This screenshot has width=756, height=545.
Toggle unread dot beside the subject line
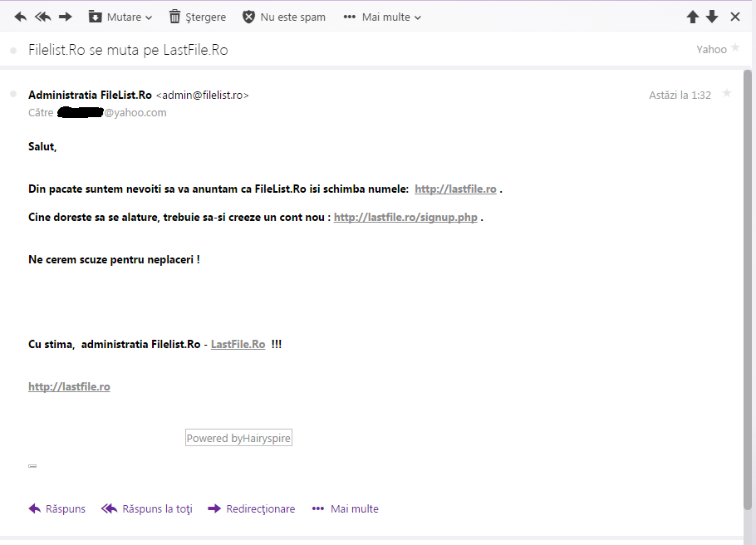click(x=13, y=51)
